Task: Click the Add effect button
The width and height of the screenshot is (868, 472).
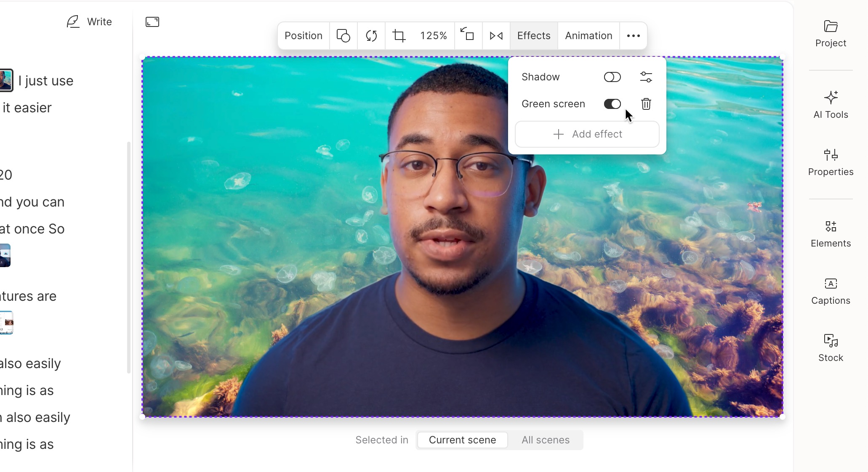Action: pyautogui.click(x=587, y=134)
